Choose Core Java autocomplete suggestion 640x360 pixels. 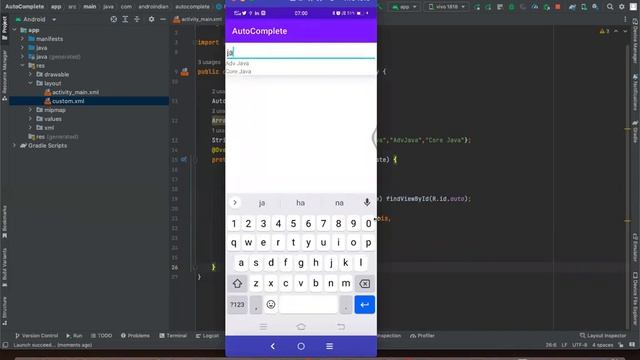tap(238, 71)
